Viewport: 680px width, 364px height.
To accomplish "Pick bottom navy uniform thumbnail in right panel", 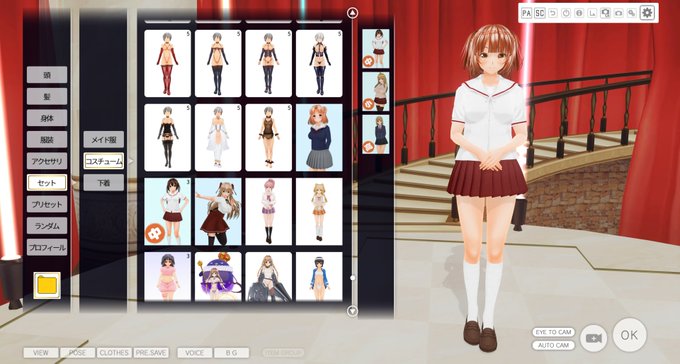I will [376, 134].
